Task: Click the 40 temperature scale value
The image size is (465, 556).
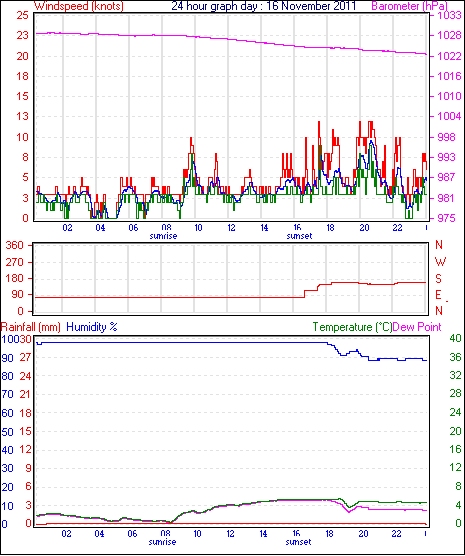Action: [x=455, y=339]
